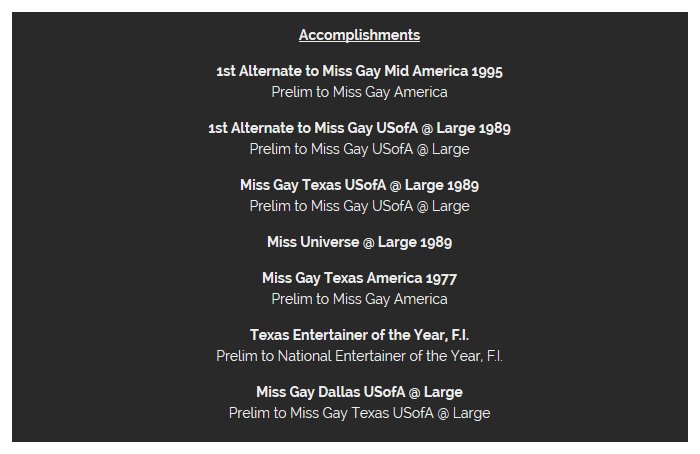Select 1st Alternate to Miss Gay Mid America 1995
700x454 pixels.
point(359,71)
